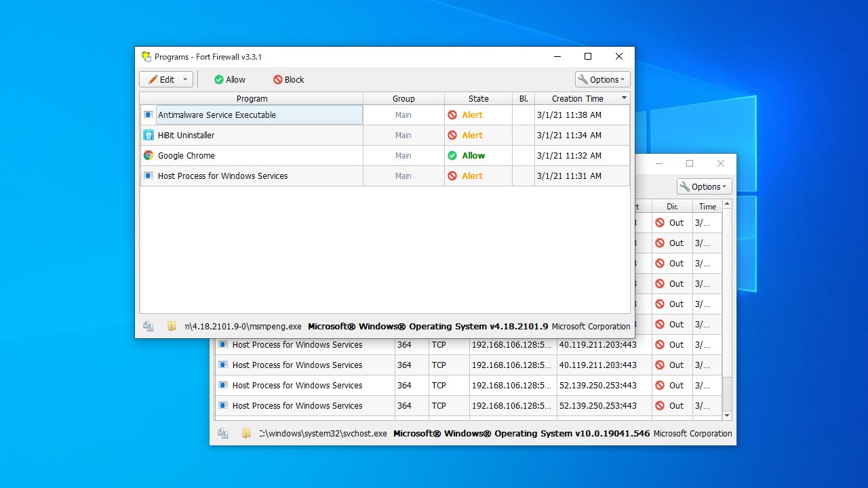Click the Antimalware Service Executable icon
This screenshot has height=488, width=868.
(x=149, y=115)
